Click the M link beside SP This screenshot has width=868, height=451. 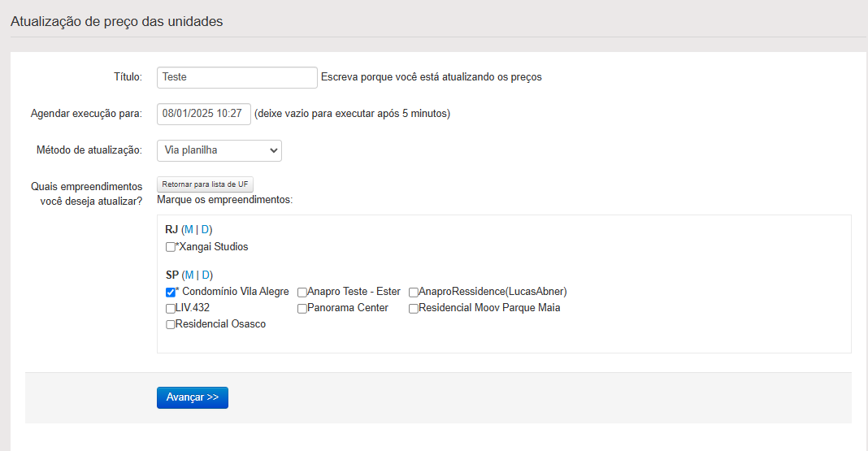(189, 275)
